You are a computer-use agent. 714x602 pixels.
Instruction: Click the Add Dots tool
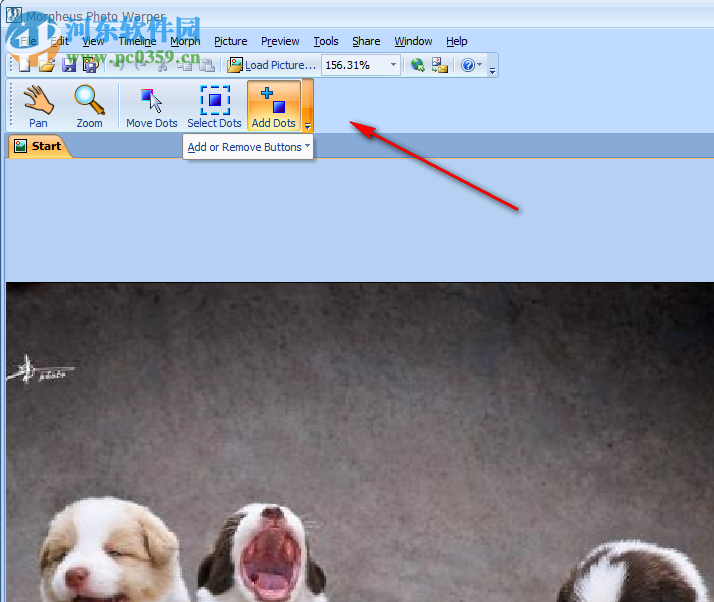pyautogui.click(x=274, y=106)
